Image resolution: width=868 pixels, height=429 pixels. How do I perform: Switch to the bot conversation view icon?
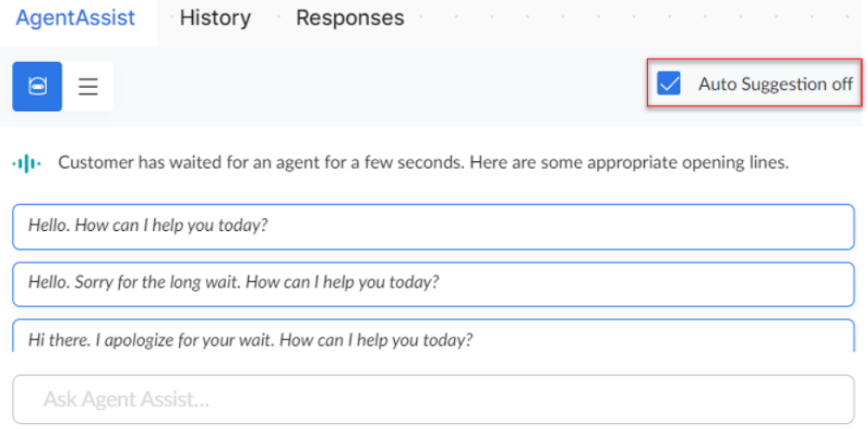point(37,87)
